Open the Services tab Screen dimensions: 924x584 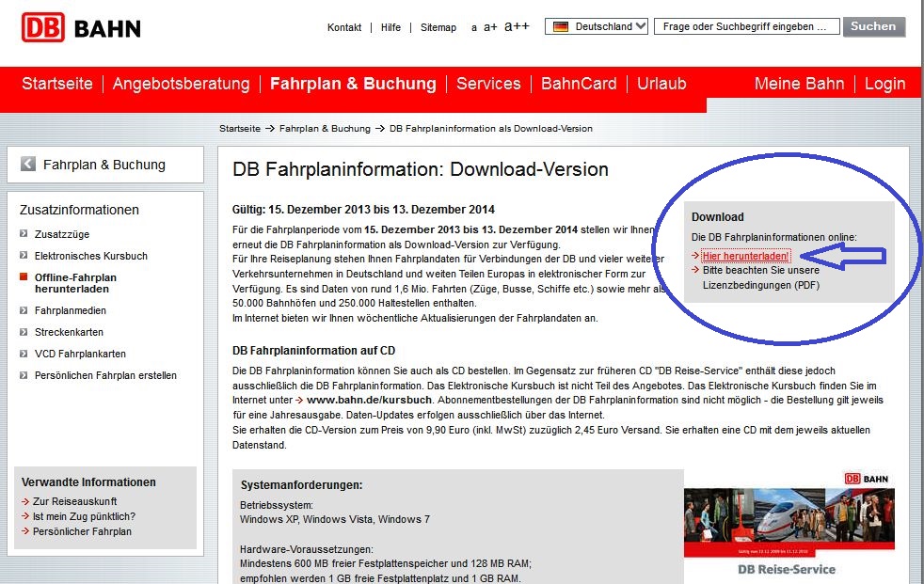488,84
